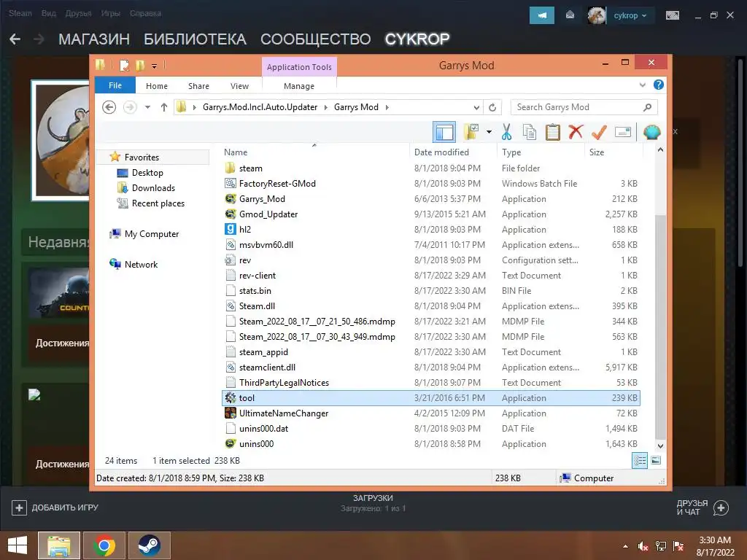Toggle the navigation pane layout icon
Screen dimensions: 747x560
(444, 132)
